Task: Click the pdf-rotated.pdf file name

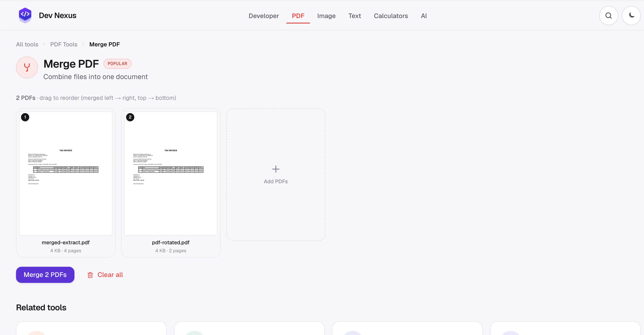Action: pyautogui.click(x=171, y=242)
